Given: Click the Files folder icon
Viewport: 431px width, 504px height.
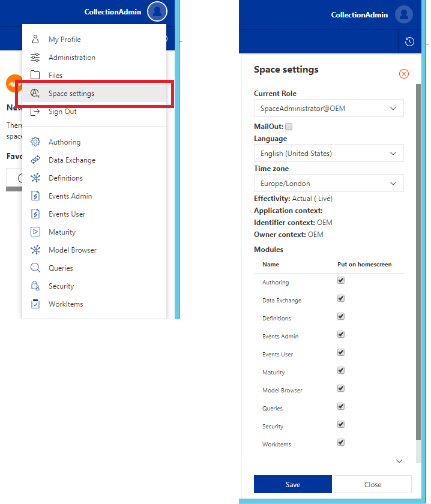Looking at the screenshot, I should click(x=35, y=75).
